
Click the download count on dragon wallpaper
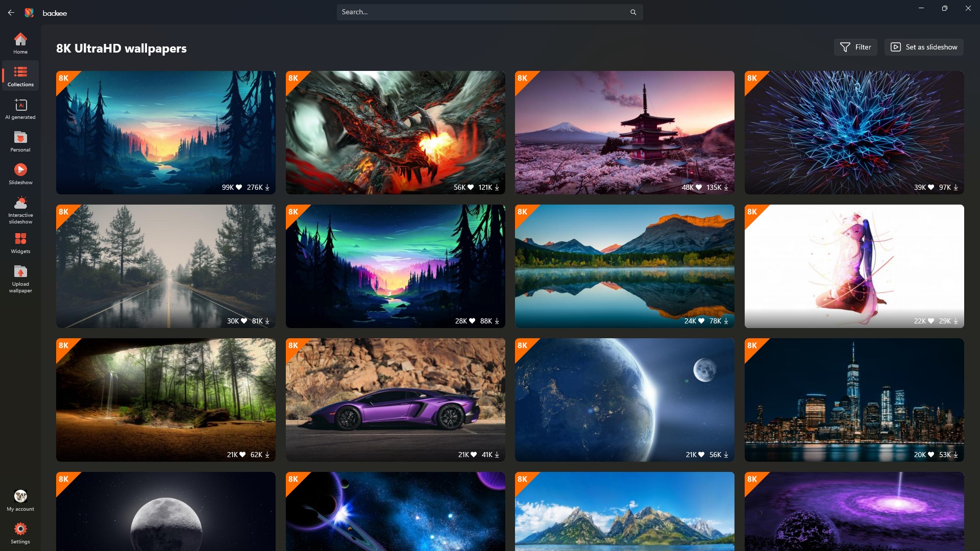pos(485,187)
